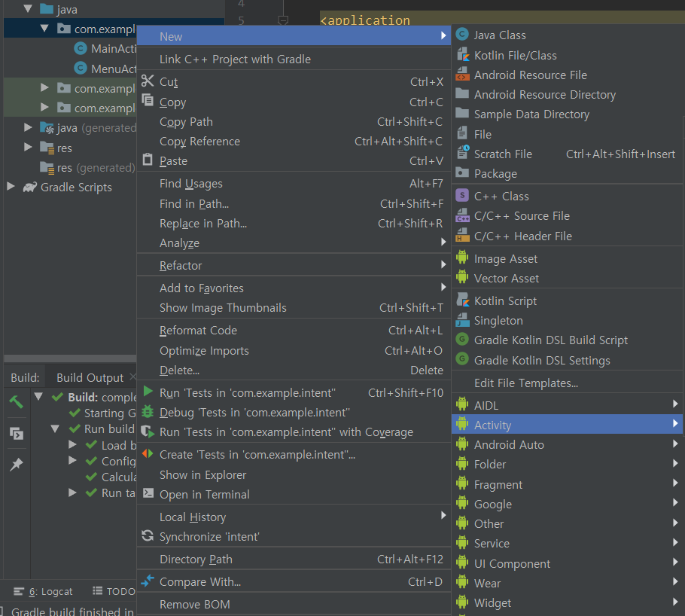Viewport: 685px width, 616px height.
Task: Open the UI Component submenu
Action: pos(567,563)
